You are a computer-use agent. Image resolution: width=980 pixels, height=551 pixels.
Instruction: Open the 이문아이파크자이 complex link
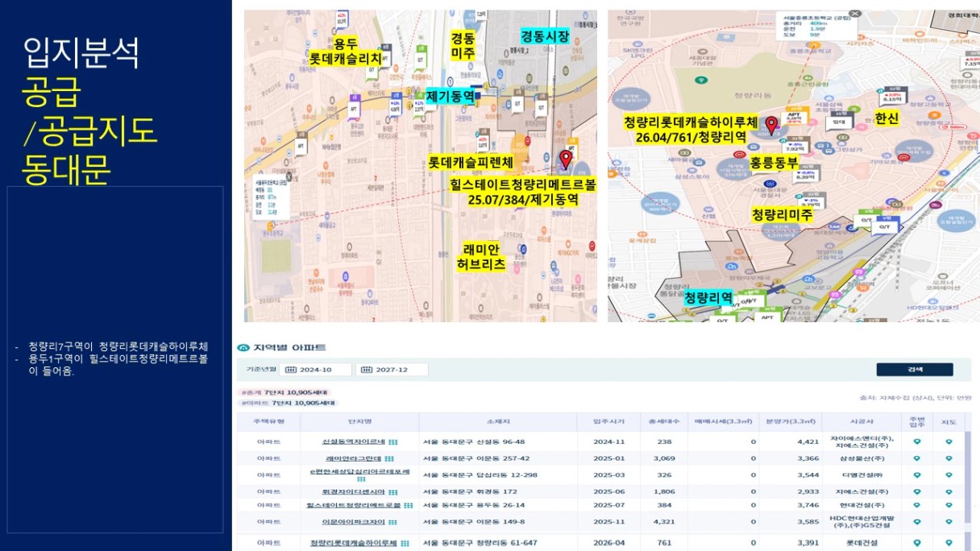point(355,522)
